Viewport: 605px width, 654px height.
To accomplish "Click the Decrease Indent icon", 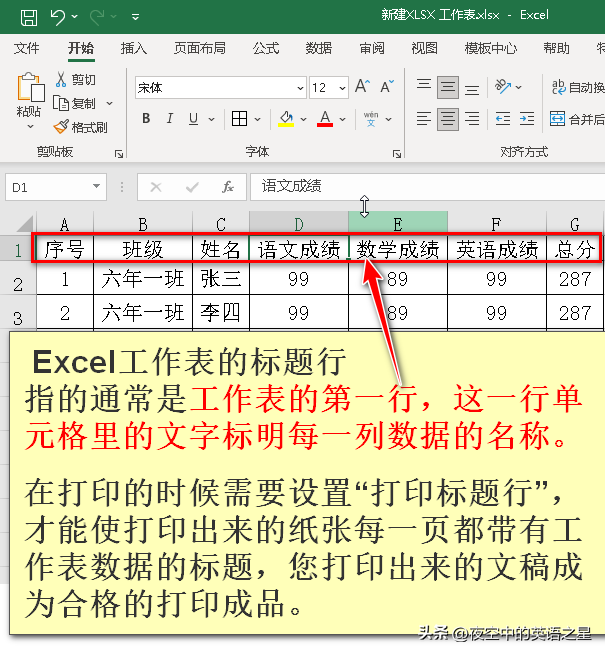I will tap(503, 119).
